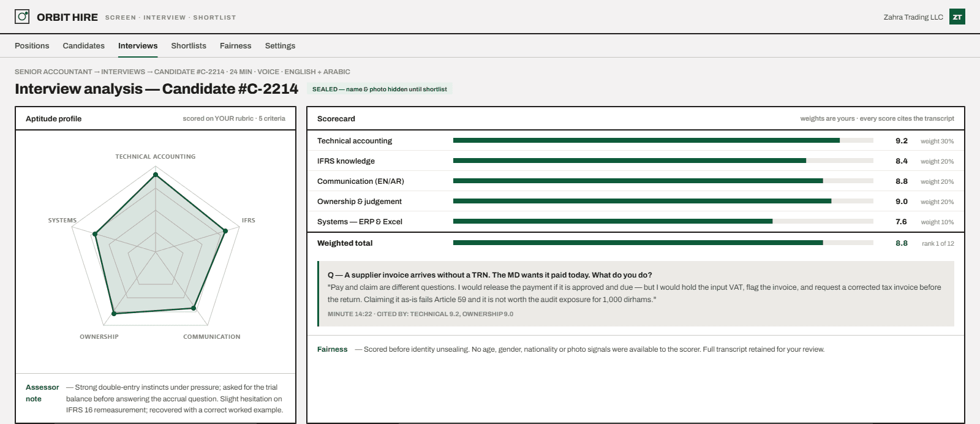Click the OWNERSHIP radar axis label
The image size is (980, 424).
(99, 336)
